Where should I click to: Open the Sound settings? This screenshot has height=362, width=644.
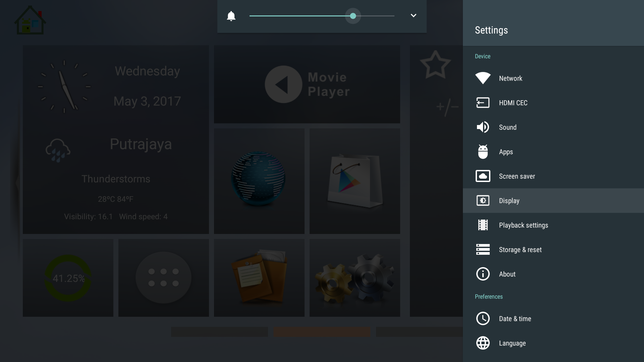(x=508, y=127)
